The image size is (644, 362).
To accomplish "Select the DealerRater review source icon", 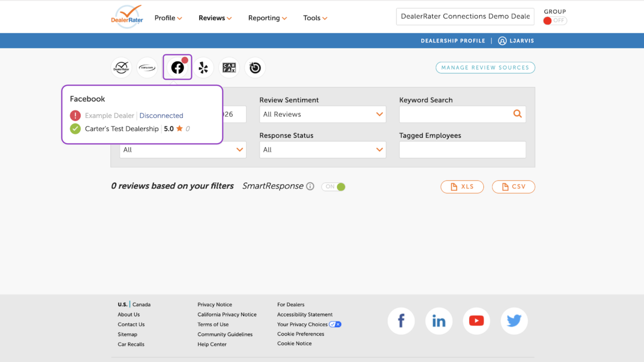I will click(121, 67).
